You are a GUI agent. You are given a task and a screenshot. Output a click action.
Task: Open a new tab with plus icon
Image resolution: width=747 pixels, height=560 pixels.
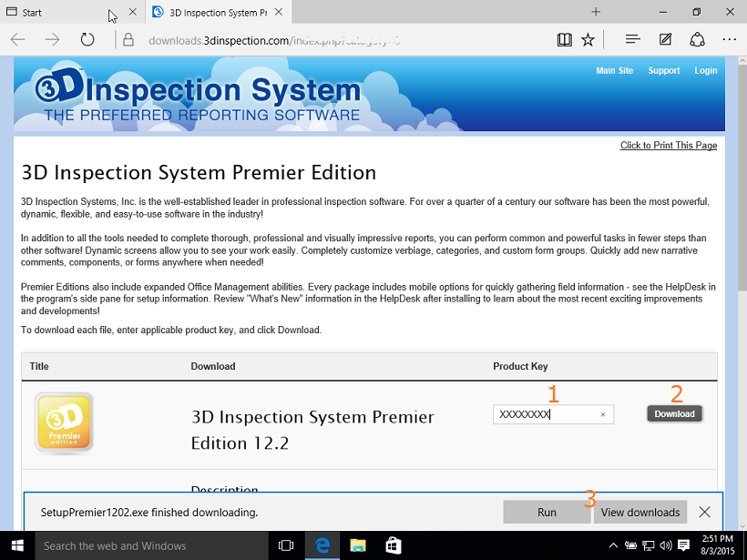596,12
